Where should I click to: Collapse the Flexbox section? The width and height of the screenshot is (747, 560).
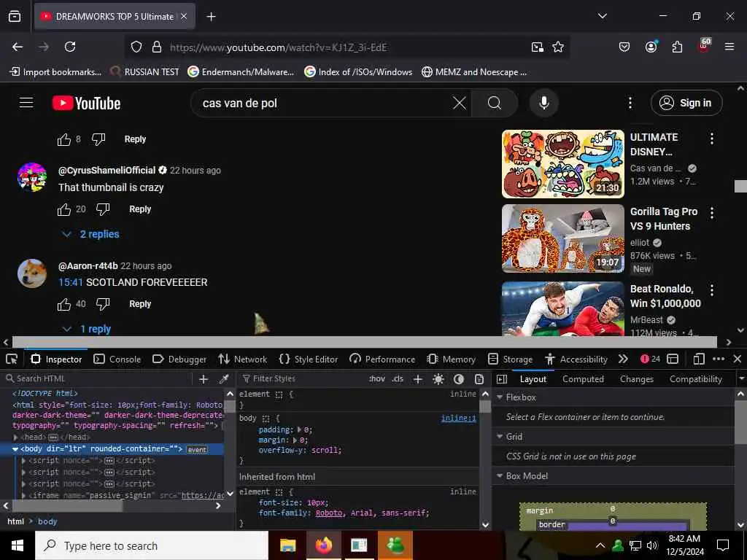pyautogui.click(x=500, y=397)
